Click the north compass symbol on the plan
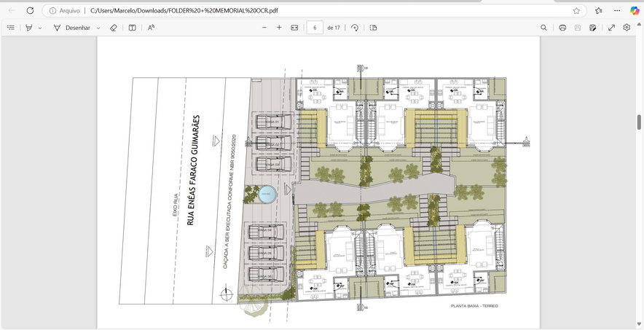 pos(226,294)
